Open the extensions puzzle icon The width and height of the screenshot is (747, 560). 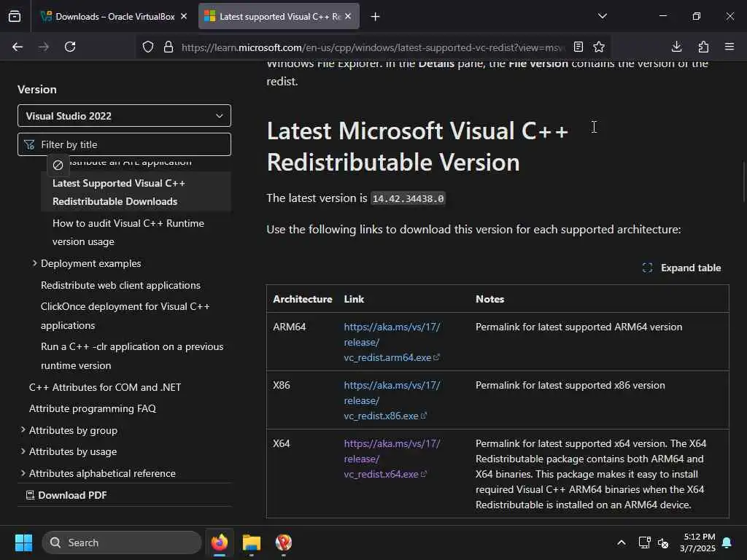click(x=703, y=47)
